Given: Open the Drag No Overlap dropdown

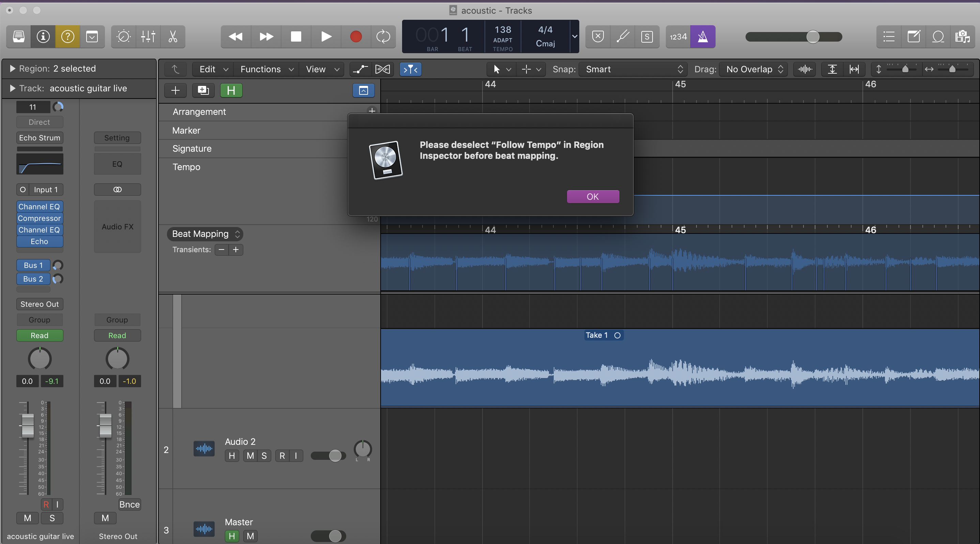Looking at the screenshot, I should (754, 69).
